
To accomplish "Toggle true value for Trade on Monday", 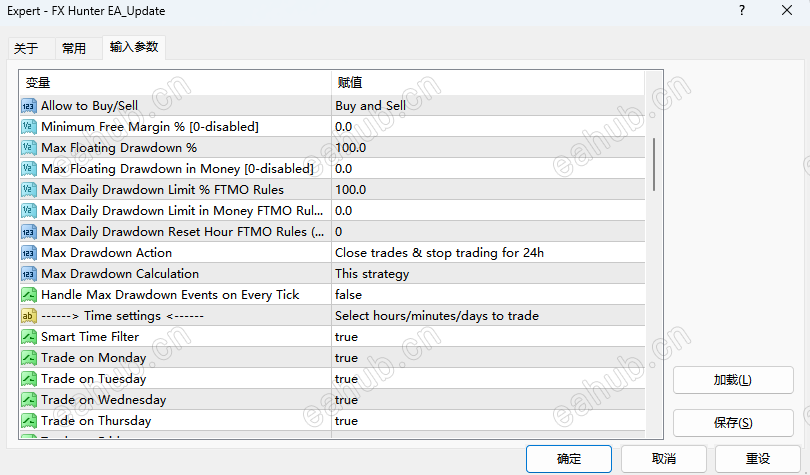I will tap(346, 358).
